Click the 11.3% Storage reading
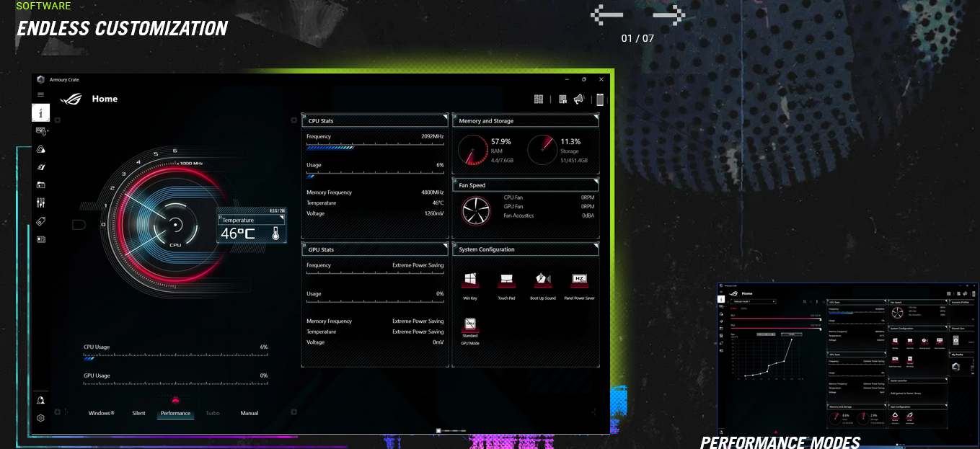Image resolution: width=980 pixels, height=449 pixels. (570, 142)
